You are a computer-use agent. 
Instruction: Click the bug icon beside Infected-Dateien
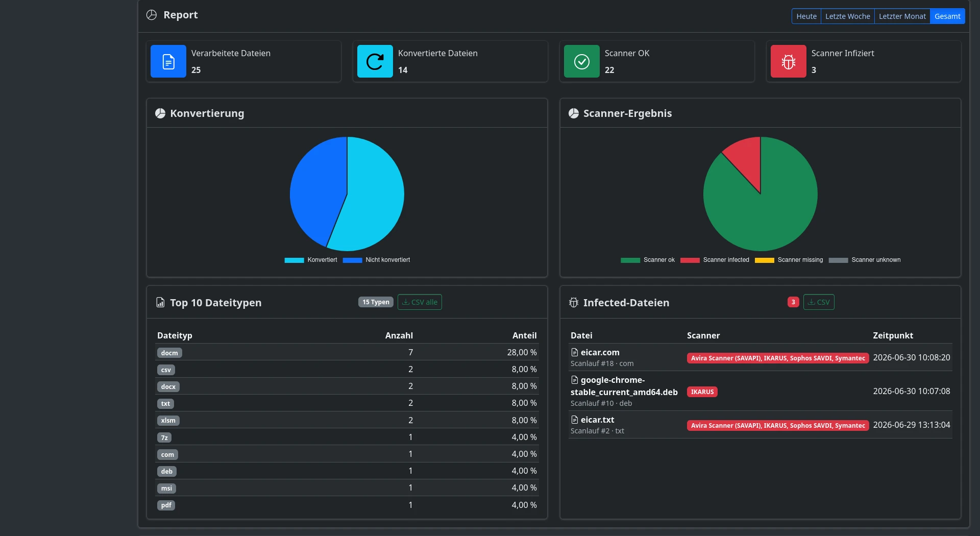tap(574, 303)
